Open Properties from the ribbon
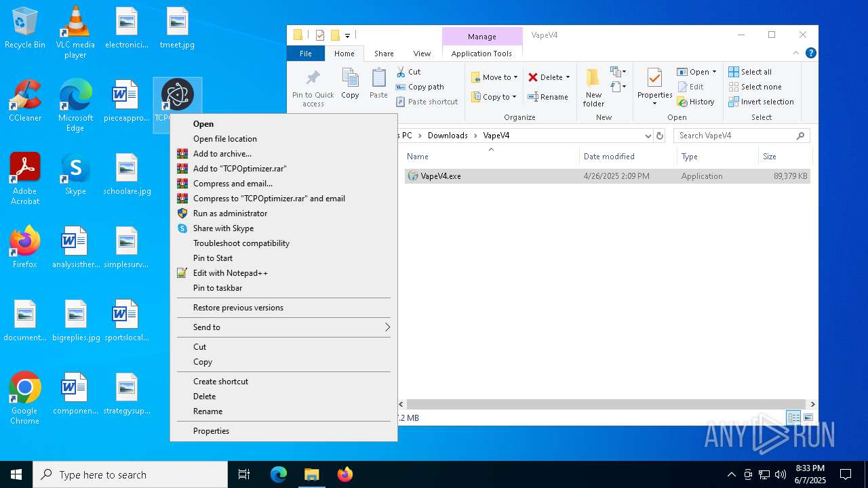Screen dimensions: 868x488 [x=654, y=87]
